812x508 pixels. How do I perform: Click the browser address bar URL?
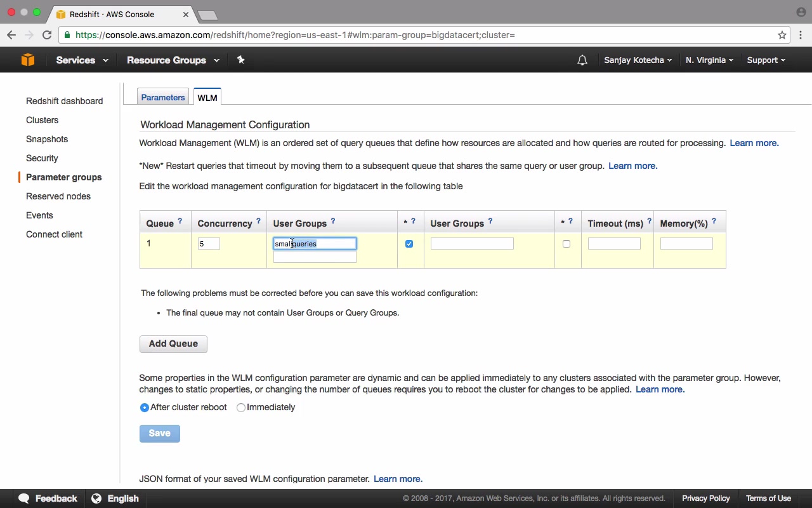tap(295, 35)
